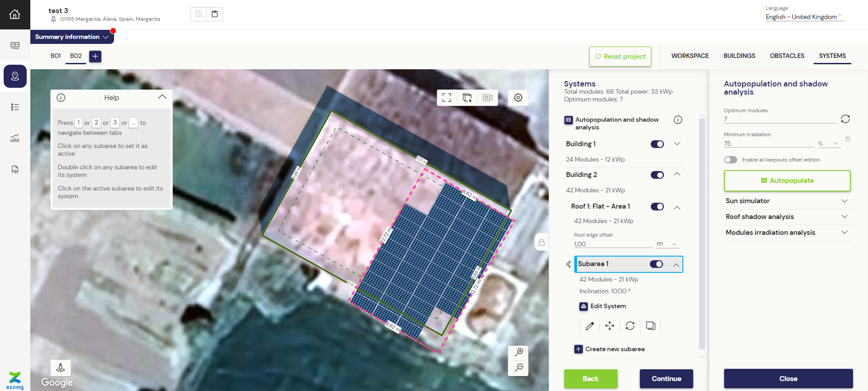Open Street View pegman icon
868x391 pixels.
pyautogui.click(x=60, y=367)
